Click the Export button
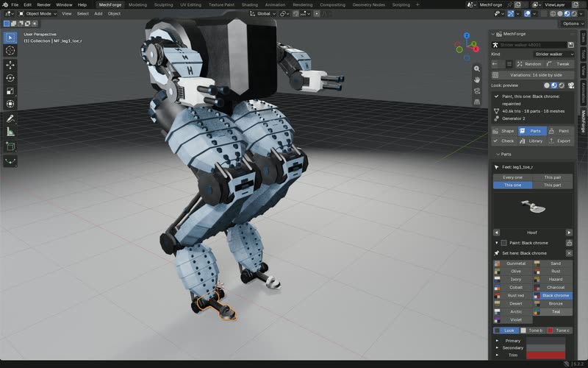Image resolution: width=588 pixels, height=368 pixels. (x=560, y=141)
